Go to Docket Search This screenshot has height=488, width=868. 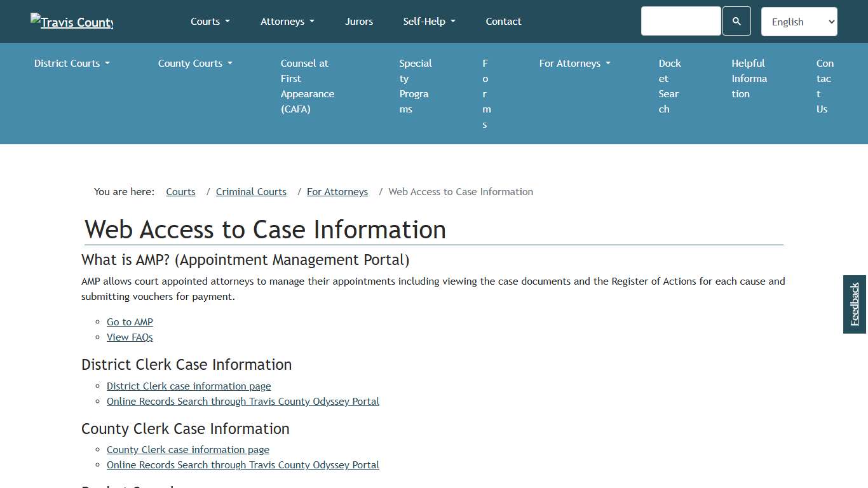(669, 86)
